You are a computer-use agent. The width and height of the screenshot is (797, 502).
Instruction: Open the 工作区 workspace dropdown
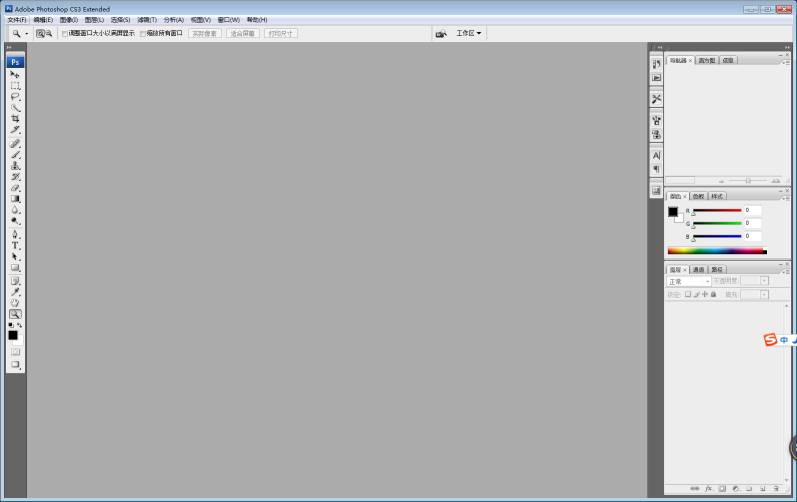pos(469,33)
